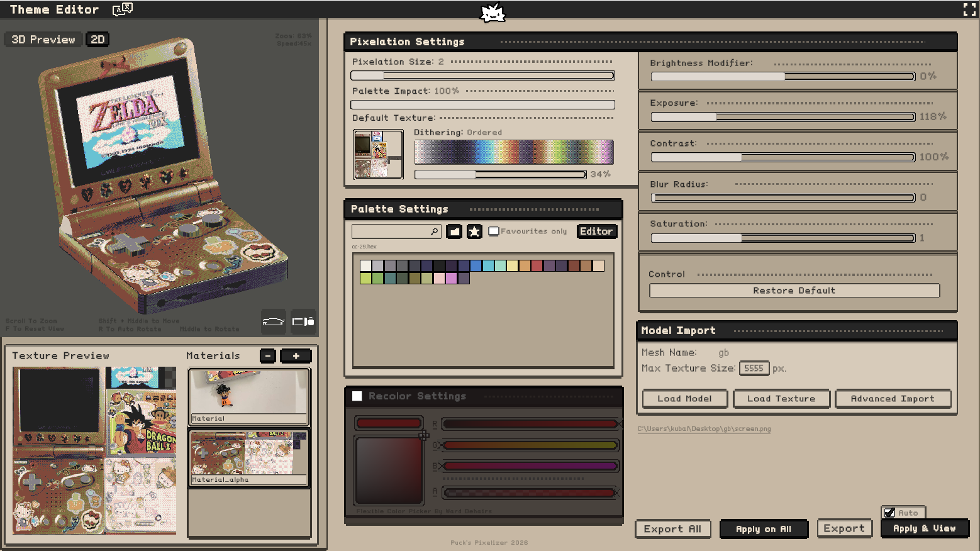The width and height of the screenshot is (980, 551).
Task: Click Apply & View
Action: pyautogui.click(x=925, y=528)
